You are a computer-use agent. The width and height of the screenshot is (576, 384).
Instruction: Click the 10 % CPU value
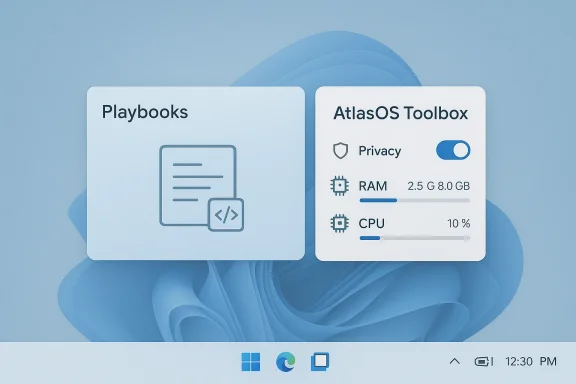point(458,223)
